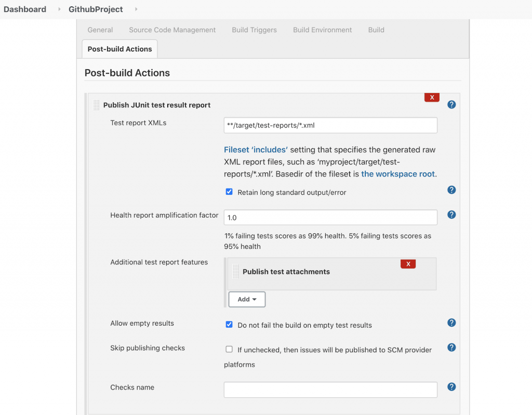Expand the arrow after GithubProject breadcrumb
Screen dimensions: 532x415
tap(136, 9)
